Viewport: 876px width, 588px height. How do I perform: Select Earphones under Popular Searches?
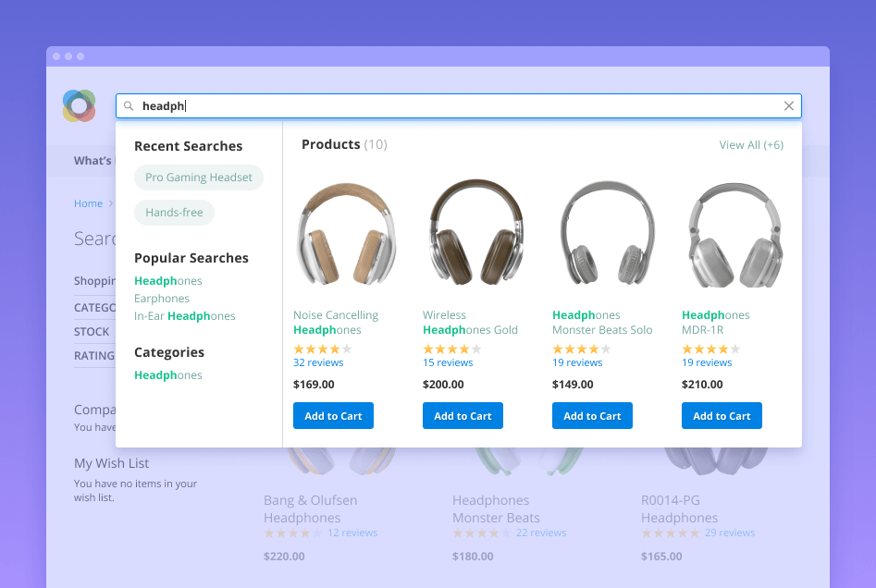point(162,299)
